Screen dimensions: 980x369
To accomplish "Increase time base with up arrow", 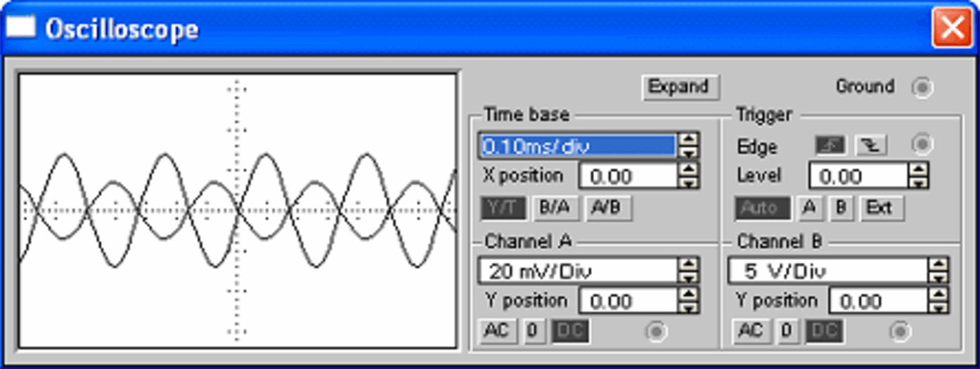I will [x=690, y=140].
